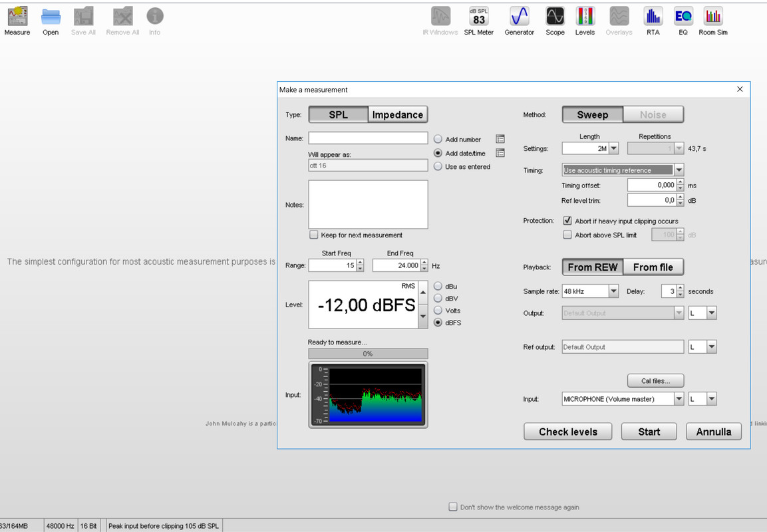
Task: Decrease the Level value with down arrow
Action: coord(423,317)
